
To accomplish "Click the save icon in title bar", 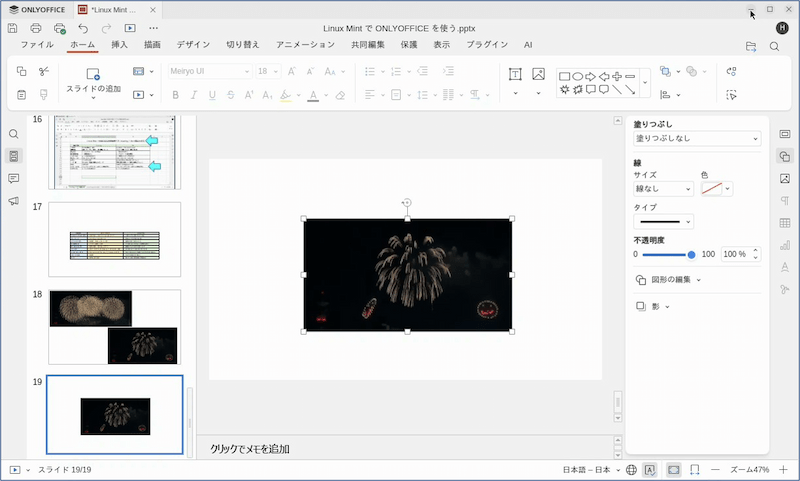I will point(13,28).
